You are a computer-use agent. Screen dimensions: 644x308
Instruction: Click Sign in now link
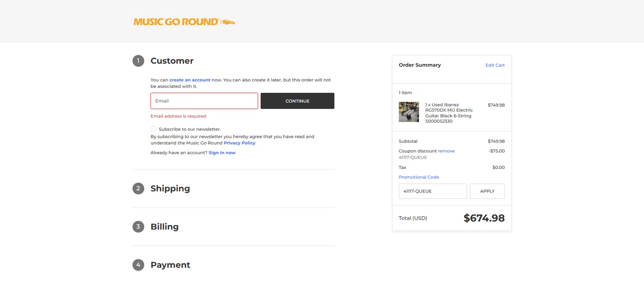[222, 153]
